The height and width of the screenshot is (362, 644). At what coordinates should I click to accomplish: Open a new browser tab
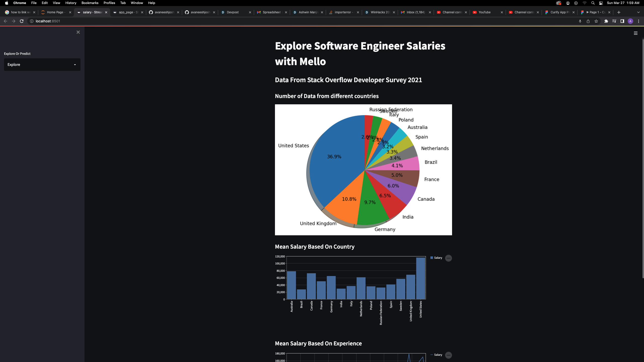[619, 12]
